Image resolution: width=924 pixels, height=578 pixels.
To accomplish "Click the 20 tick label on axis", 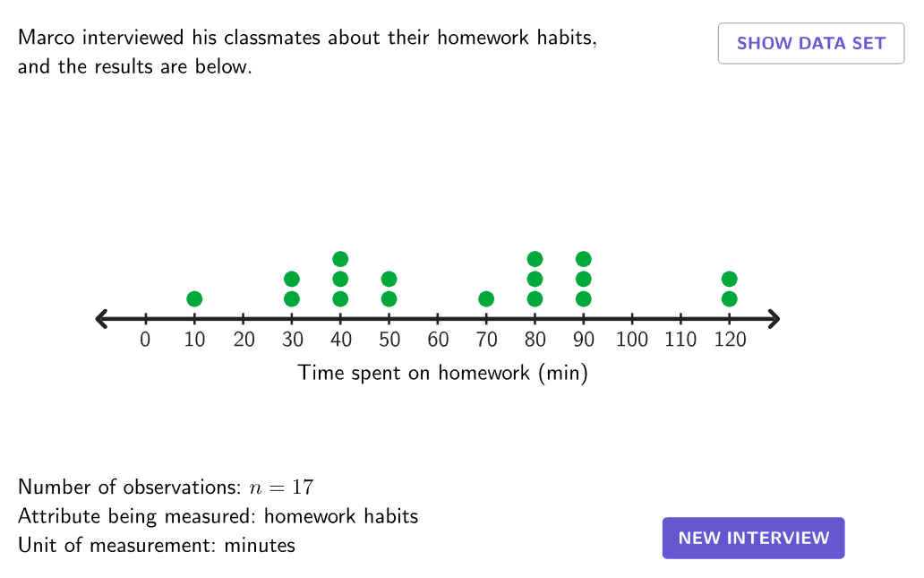I will click(x=244, y=340).
